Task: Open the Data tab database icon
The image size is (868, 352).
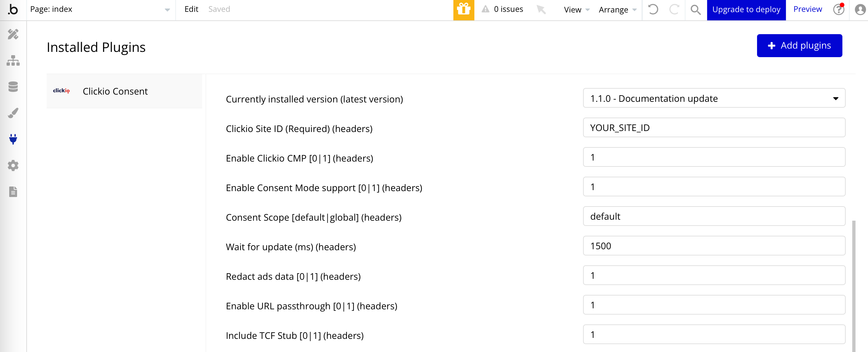Action: [13, 87]
